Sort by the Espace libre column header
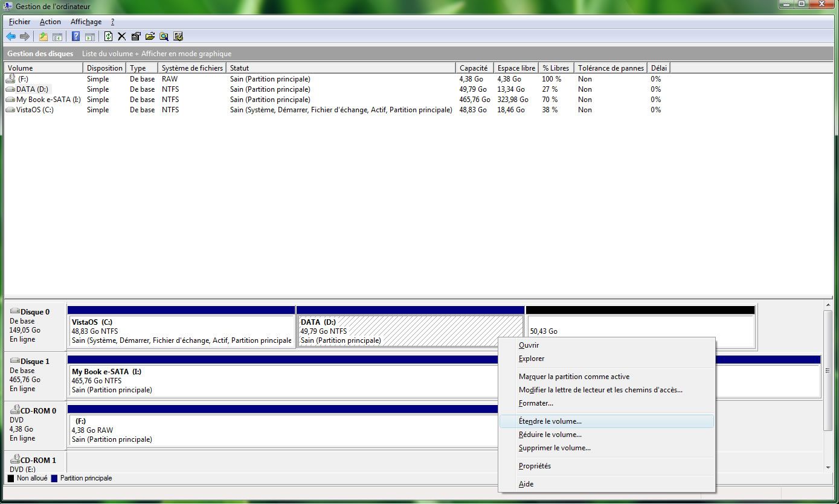This screenshot has height=504, width=839. coord(516,68)
